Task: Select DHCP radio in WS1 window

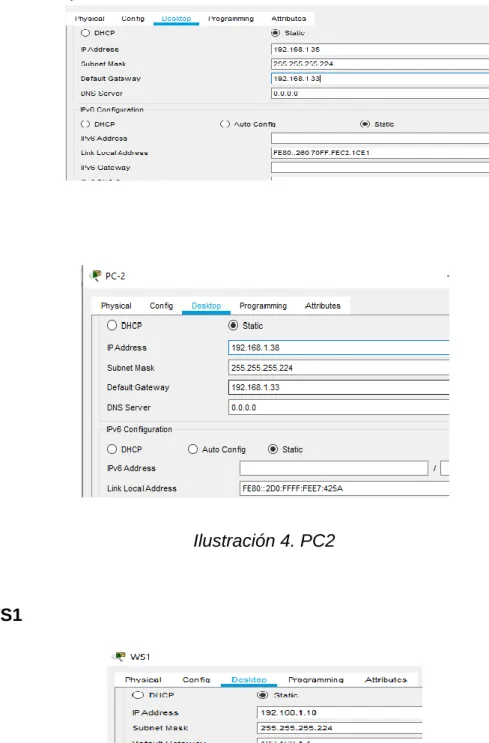Action: coord(138,695)
